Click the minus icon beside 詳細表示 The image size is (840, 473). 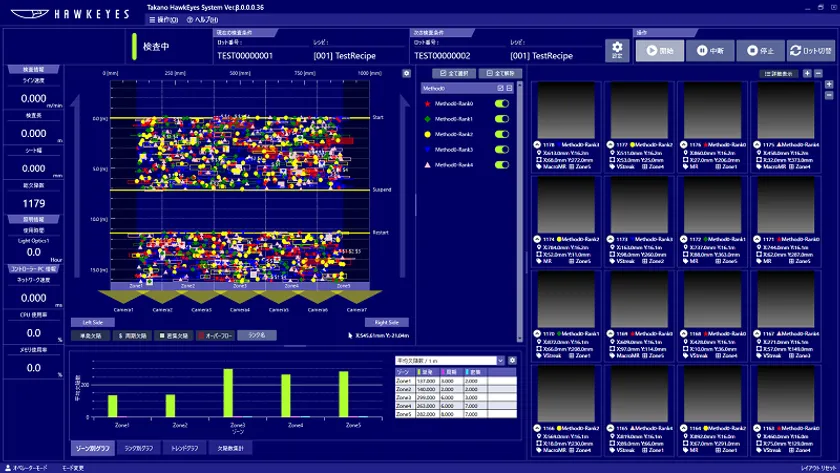click(x=819, y=73)
